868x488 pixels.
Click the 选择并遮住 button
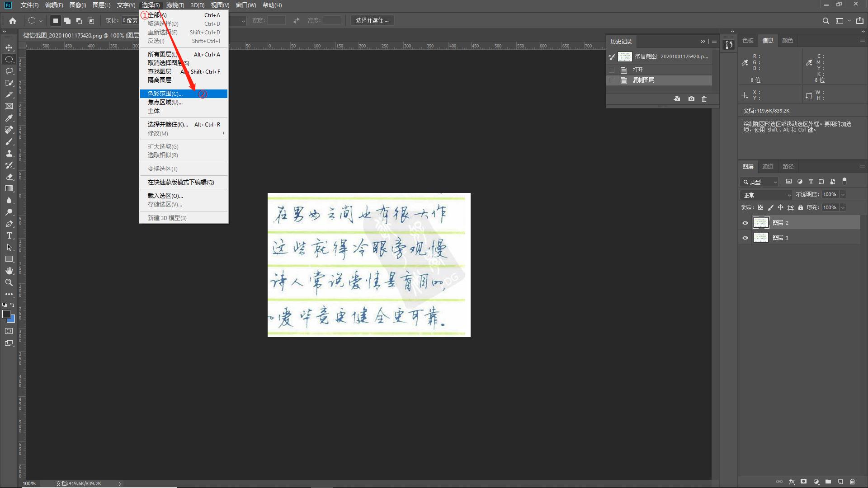tap(372, 21)
